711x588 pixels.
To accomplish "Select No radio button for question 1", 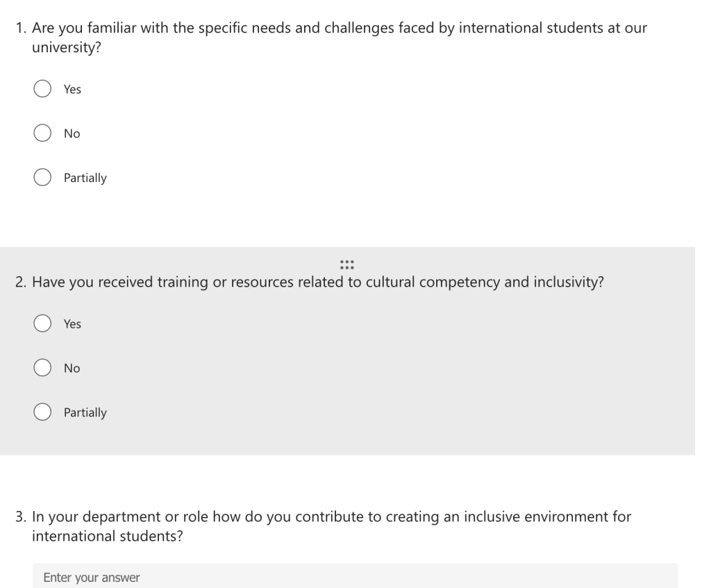I will click(42, 133).
